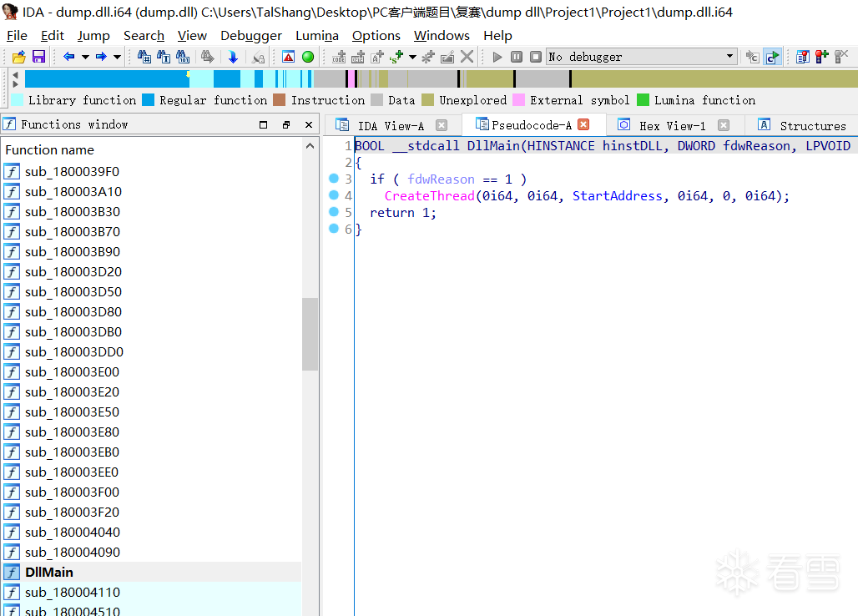Open the back navigation history dropdown

pos(85,57)
